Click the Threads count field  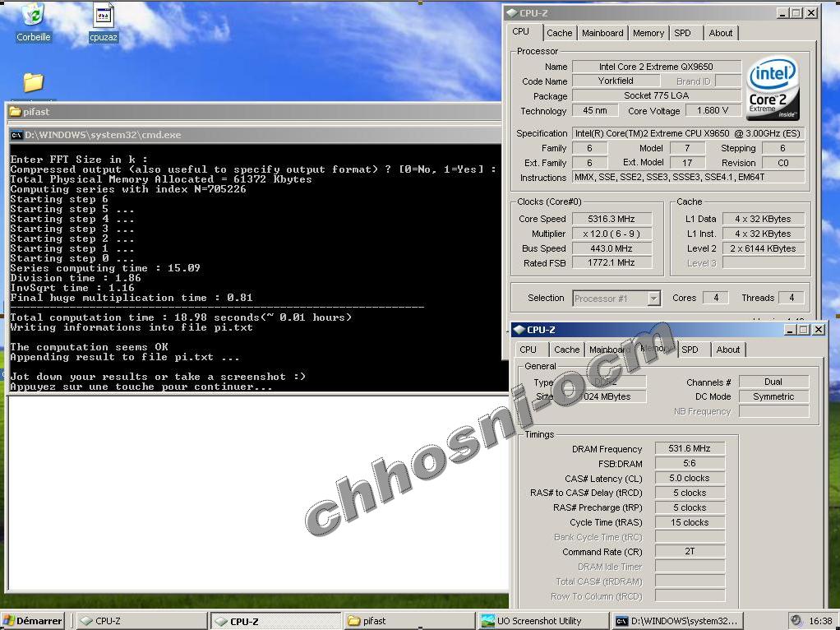(x=792, y=298)
